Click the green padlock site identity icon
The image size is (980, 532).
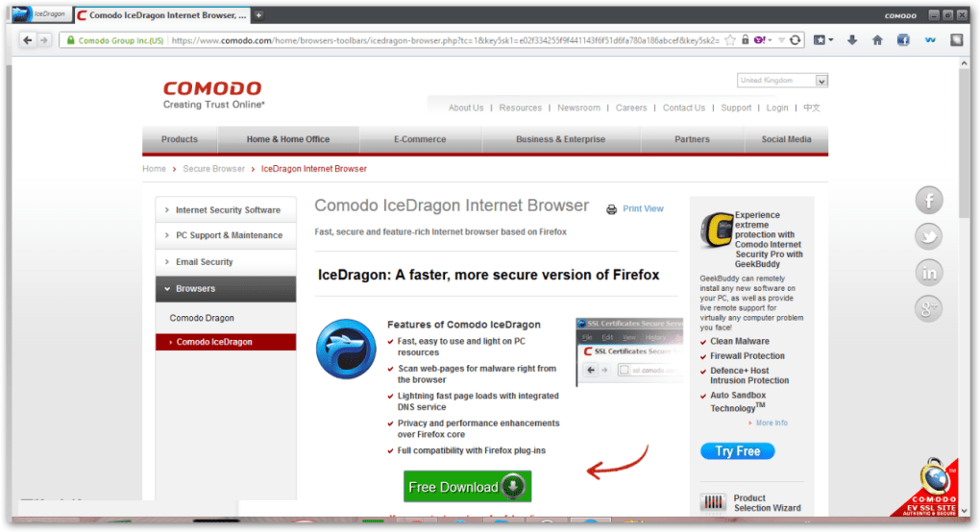tap(71, 40)
